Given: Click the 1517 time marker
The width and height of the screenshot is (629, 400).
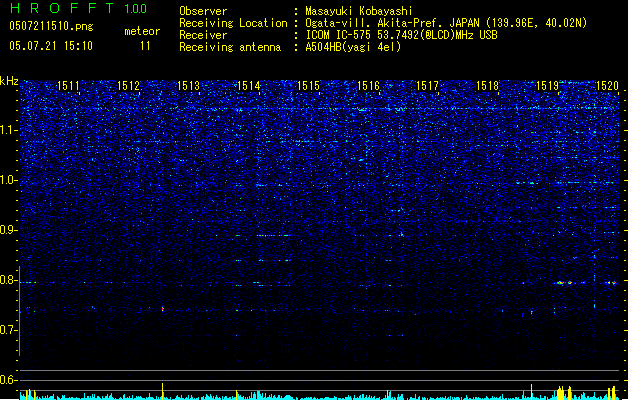Looking at the screenshot, I should [428, 86].
